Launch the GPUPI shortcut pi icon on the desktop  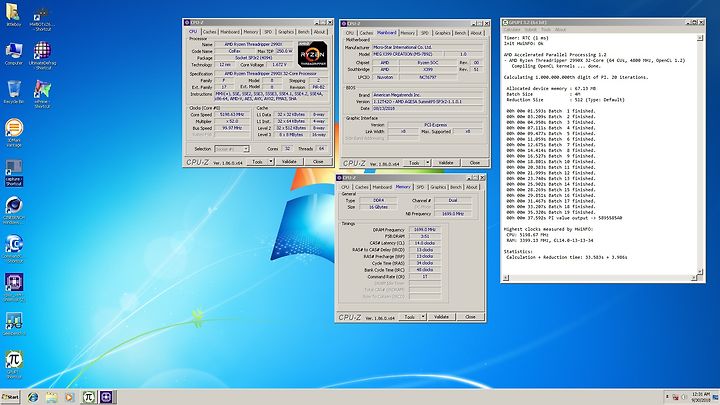pyautogui.click(x=14, y=365)
